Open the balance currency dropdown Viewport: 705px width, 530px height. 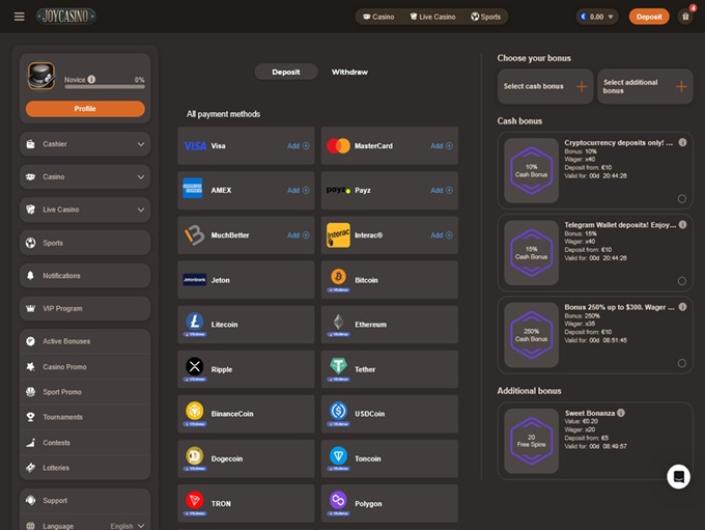pyautogui.click(x=612, y=17)
